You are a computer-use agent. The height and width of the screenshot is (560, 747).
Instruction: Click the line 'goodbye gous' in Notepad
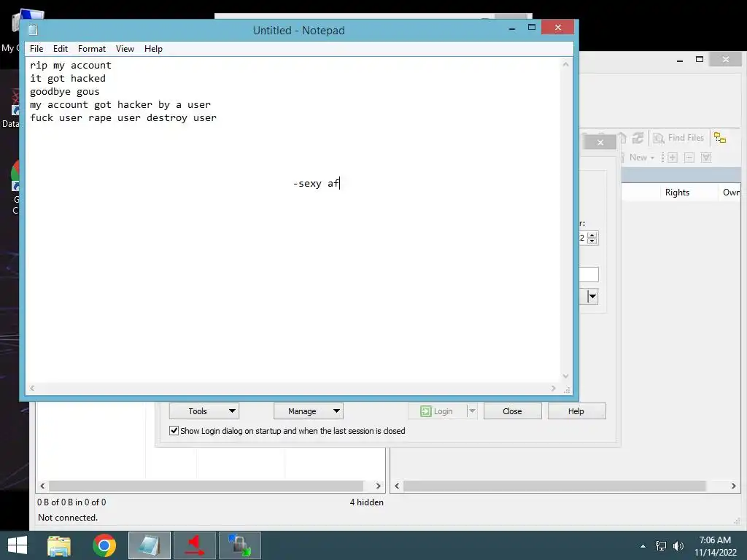(x=65, y=91)
